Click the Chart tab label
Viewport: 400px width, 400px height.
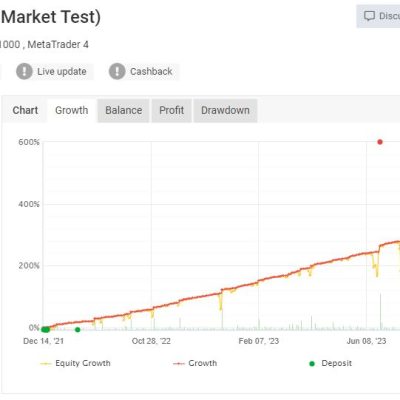pos(25,110)
